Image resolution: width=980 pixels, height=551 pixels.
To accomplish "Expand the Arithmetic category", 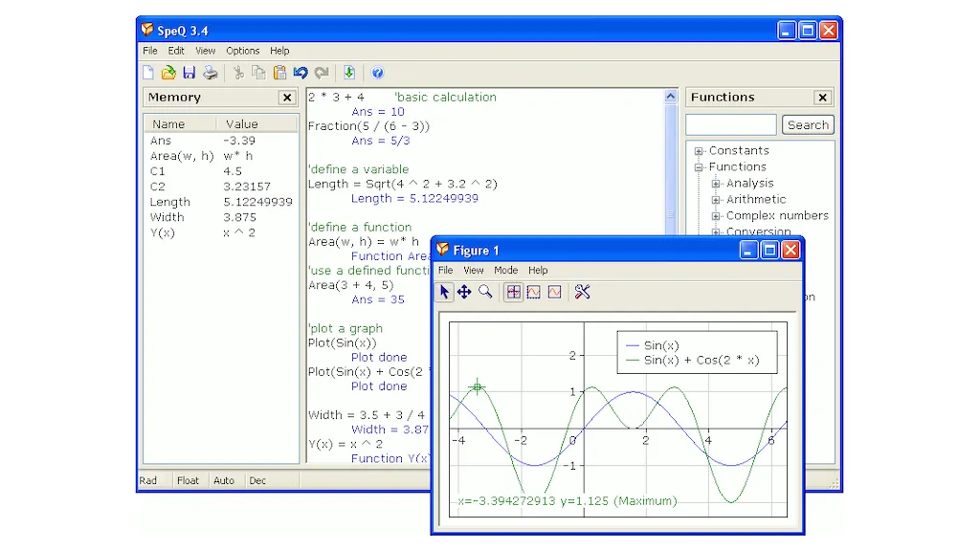I will pyautogui.click(x=716, y=200).
